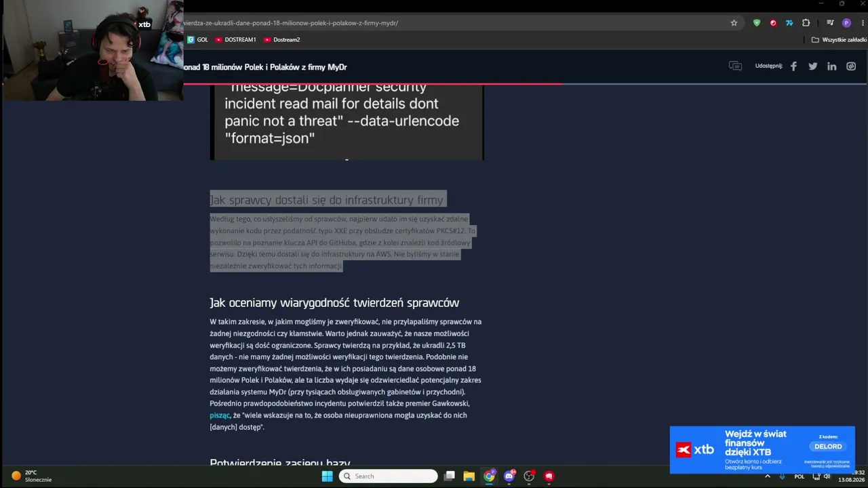Open the red circular extension icon
868x488 pixels.
(x=773, y=23)
